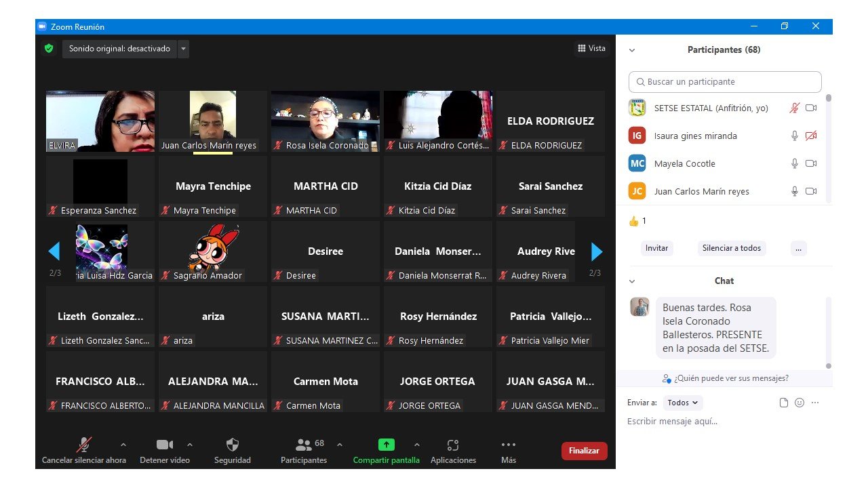Screen dimensions: 868x488
Task: Expand the Sonido original dropdown arrow
Action: coord(183,49)
